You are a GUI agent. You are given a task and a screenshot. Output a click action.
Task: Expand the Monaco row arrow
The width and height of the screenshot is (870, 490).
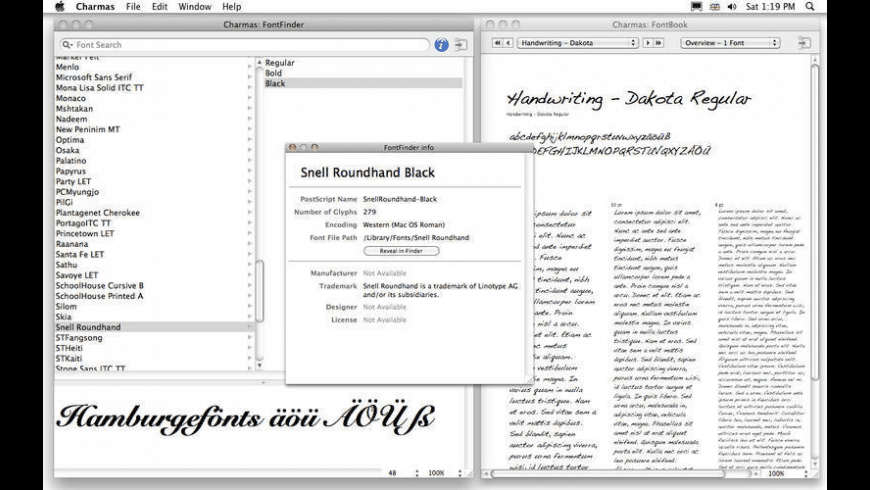click(250, 98)
